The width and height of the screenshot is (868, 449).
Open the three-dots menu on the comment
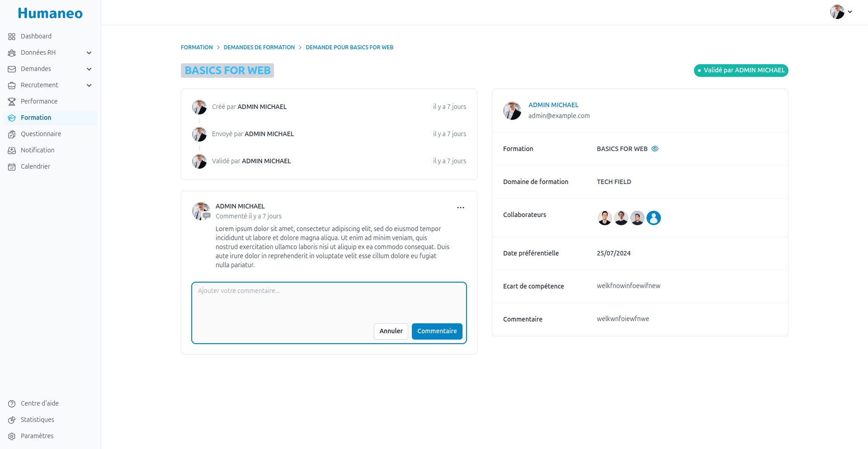point(460,208)
